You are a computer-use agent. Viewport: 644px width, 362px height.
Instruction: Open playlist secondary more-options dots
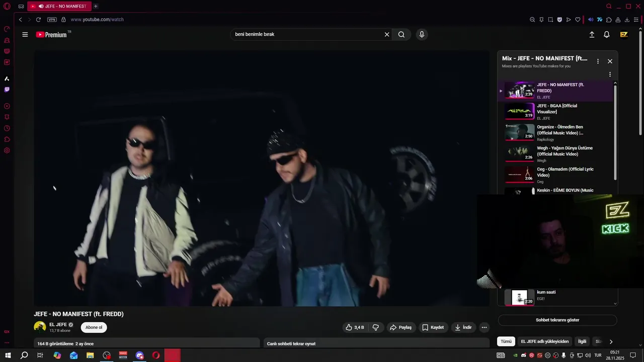tap(610, 74)
